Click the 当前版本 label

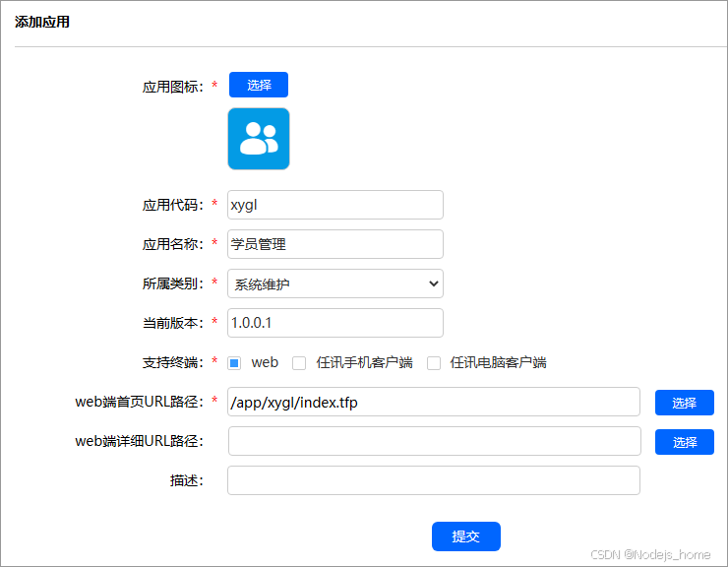(x=173, y=323)
